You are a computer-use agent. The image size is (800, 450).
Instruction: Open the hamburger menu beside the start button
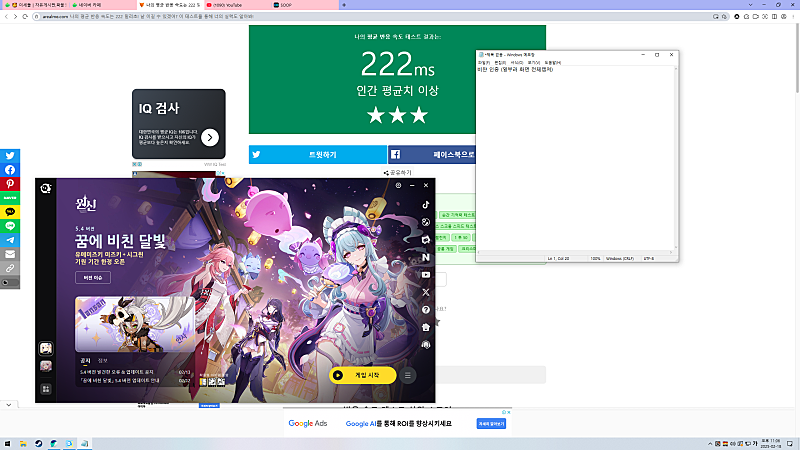coord(408,376)
